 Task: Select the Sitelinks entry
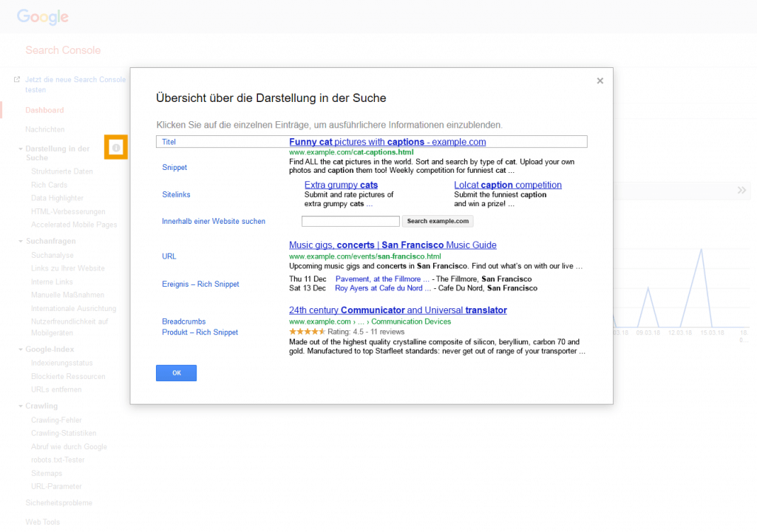coord(176,194)
